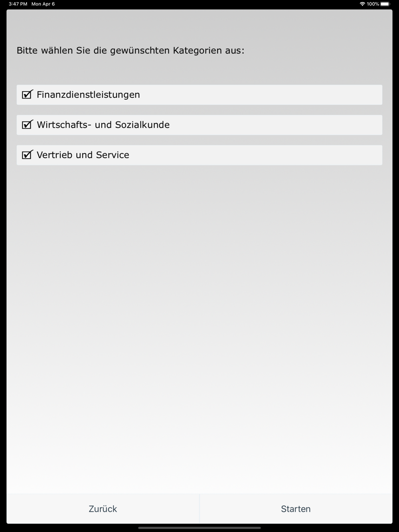Begin the quiz with Starten
Image resolution: width=399 pixels, height=532 pixels.
click(x=296, y=509)
